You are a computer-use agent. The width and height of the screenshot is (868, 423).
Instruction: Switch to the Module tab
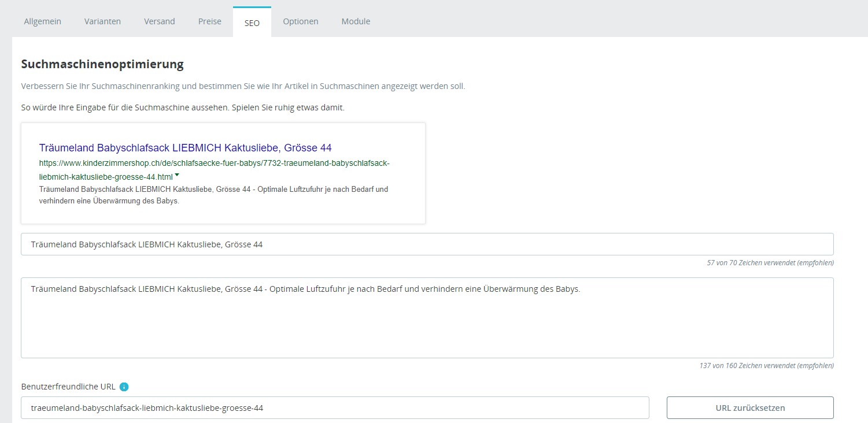pos(356,21)
